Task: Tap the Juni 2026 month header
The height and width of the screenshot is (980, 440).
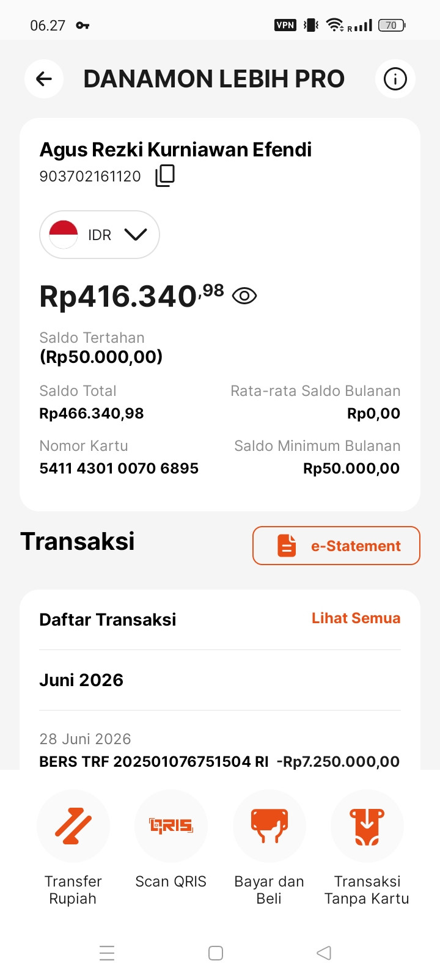Action: pyautogui.click(x=81, y=680)
